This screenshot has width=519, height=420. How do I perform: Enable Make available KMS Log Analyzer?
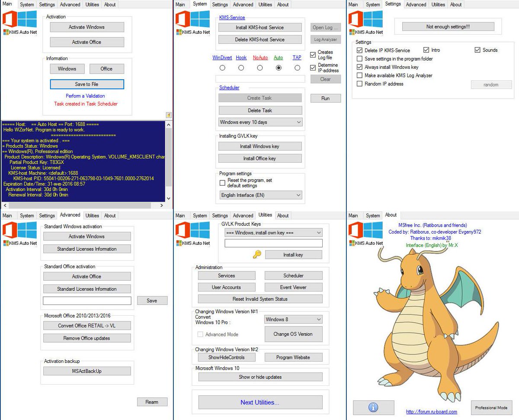click(x=359, y=75)
